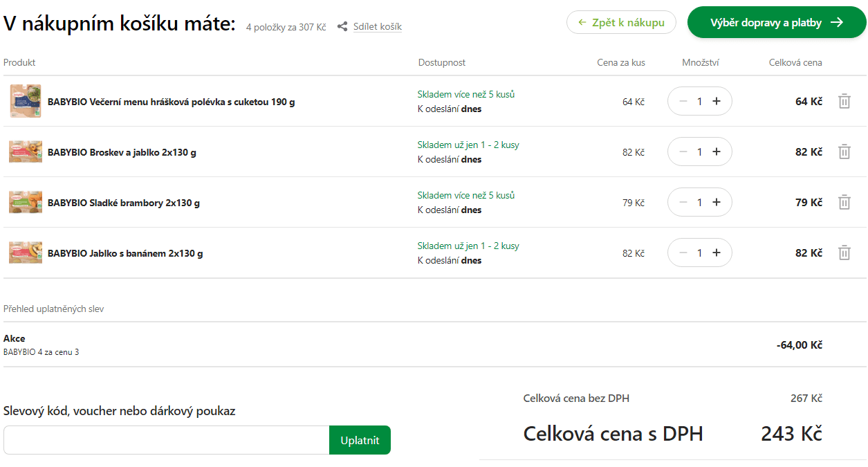The width and height of the screenshot is (868, 467).
Task: Click the 79 Kč total for Sladké brambory
Action: point(809,202)
